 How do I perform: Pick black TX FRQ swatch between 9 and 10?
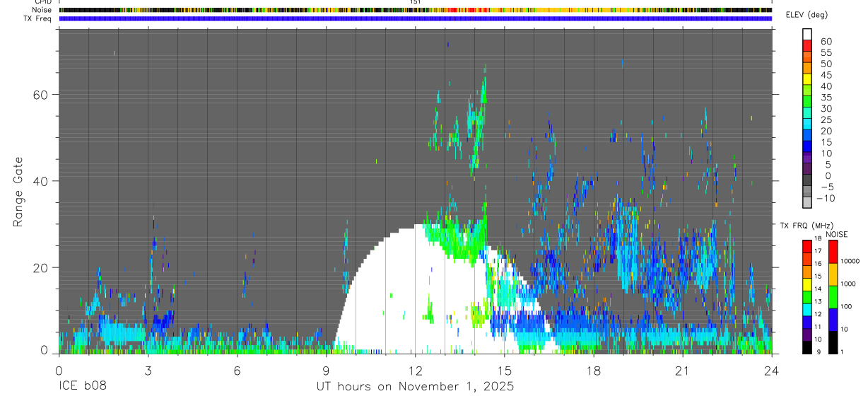pos(807,347)
